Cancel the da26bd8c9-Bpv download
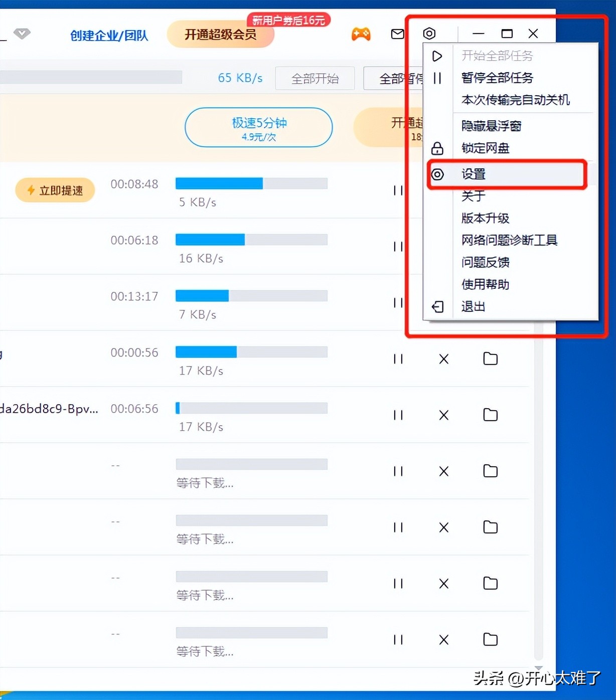This screenshot has width=616, height=700. tap(443, 415)
